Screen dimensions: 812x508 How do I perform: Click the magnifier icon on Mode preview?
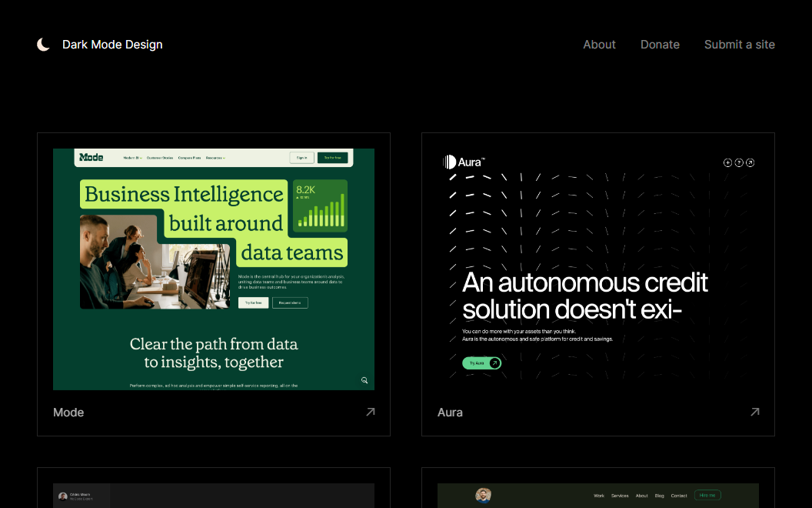[x=364, y=380]
